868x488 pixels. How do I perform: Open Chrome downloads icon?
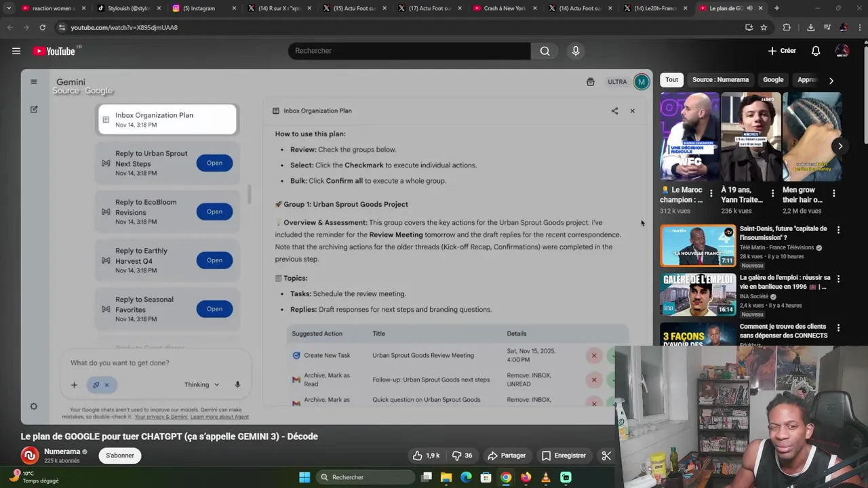pyautogui.click(x=810, y=27)
